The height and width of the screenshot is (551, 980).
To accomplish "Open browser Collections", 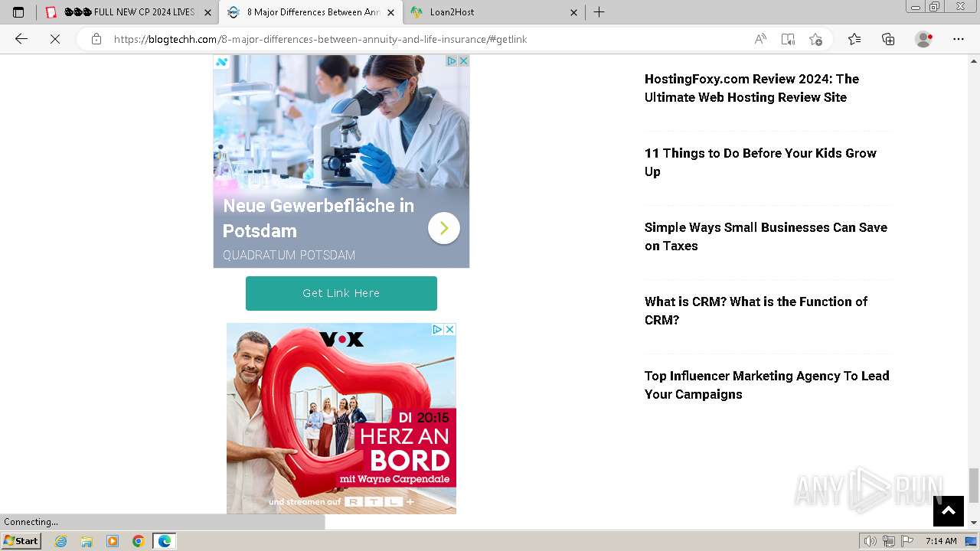I will pos(888,39).
